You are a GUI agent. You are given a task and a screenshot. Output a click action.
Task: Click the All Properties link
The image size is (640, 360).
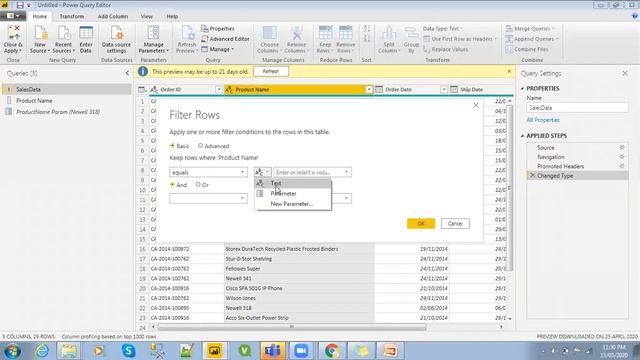tap(543, 120)
